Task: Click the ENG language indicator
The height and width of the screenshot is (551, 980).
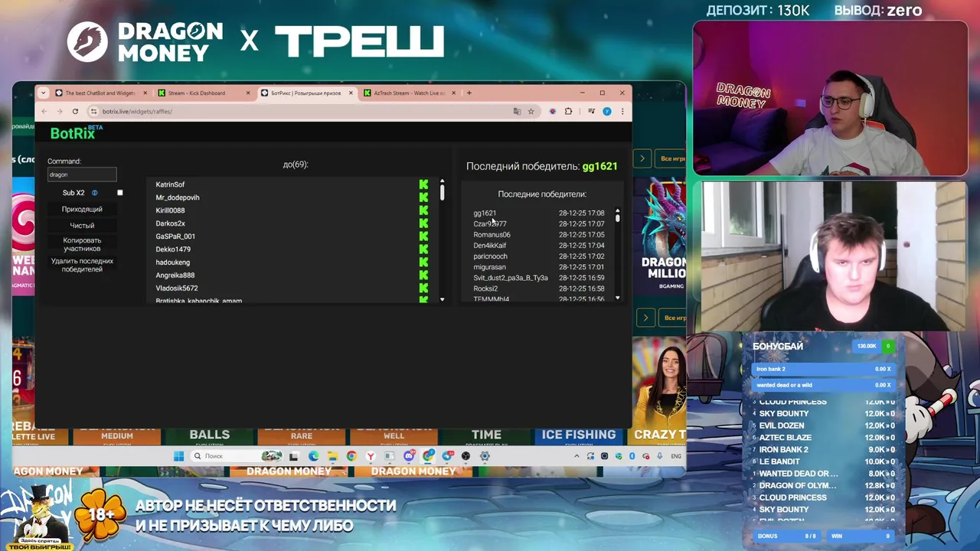Action: [x=676, y=456]
